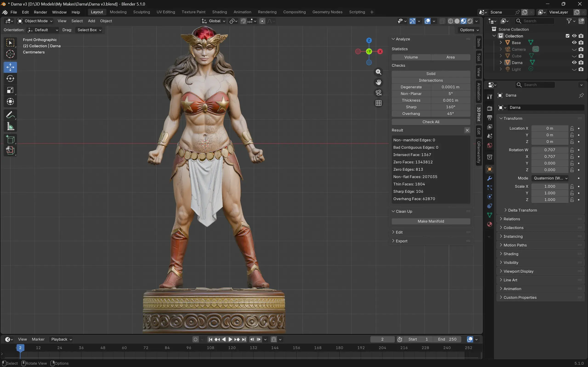The image size is (588, 367).
Task: Open the Material properties tab
Action: pyautogui.click(x=490, y=224)
